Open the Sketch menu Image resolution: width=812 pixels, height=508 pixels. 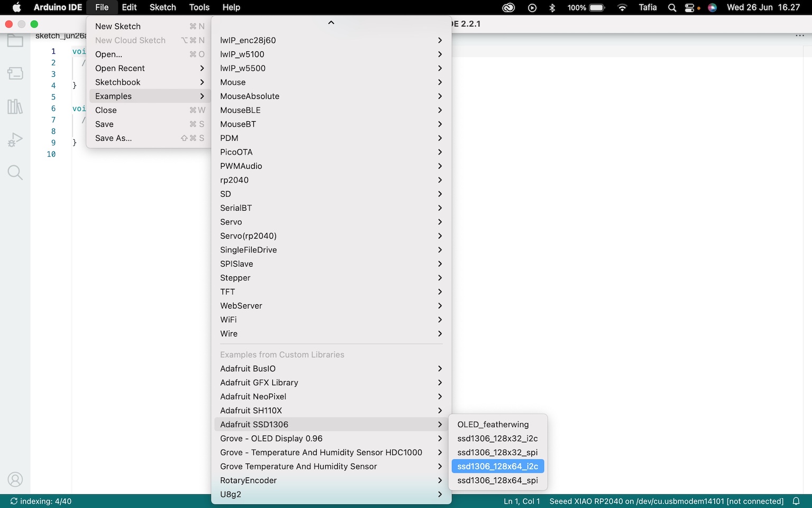(x=163, y=7)
